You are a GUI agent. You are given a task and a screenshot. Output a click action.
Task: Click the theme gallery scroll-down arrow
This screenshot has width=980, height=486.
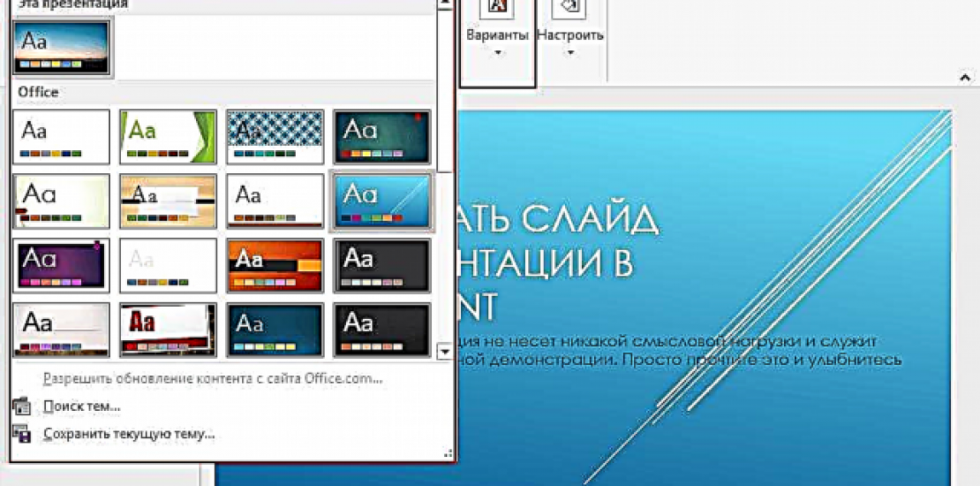click(446, 353)
